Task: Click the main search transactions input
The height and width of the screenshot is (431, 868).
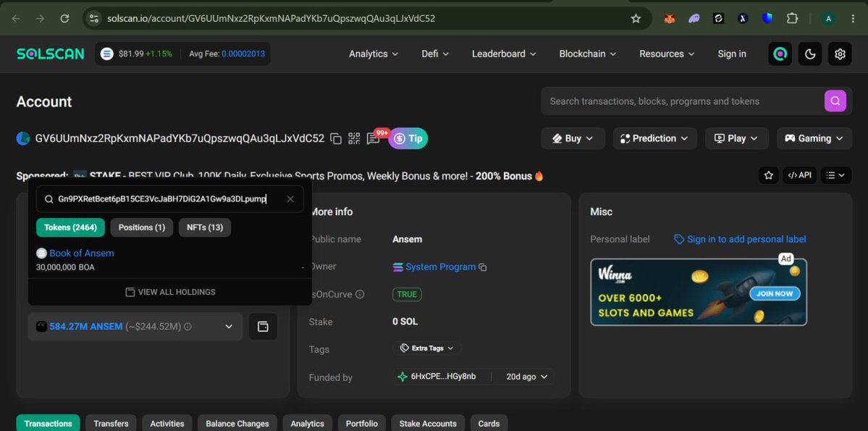Action: tap(683, 101)
